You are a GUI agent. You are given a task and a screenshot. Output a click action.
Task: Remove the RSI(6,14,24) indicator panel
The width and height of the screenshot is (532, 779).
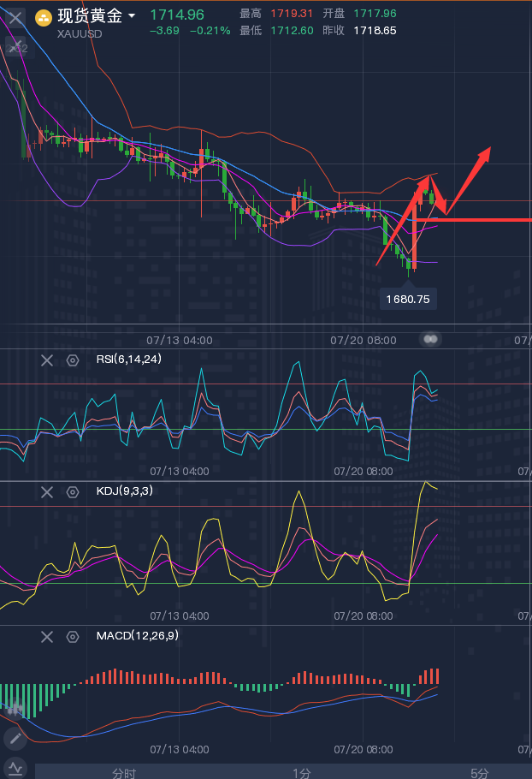point(47,360)
